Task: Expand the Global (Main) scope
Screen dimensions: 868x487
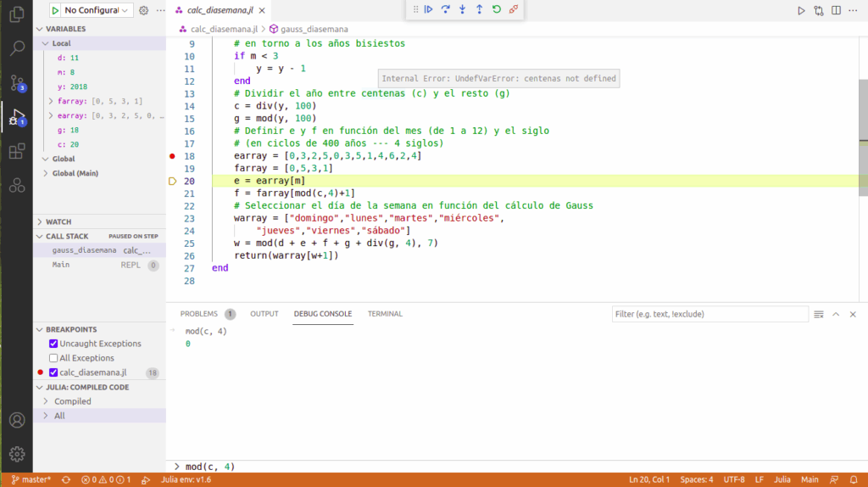Action: 45,173
